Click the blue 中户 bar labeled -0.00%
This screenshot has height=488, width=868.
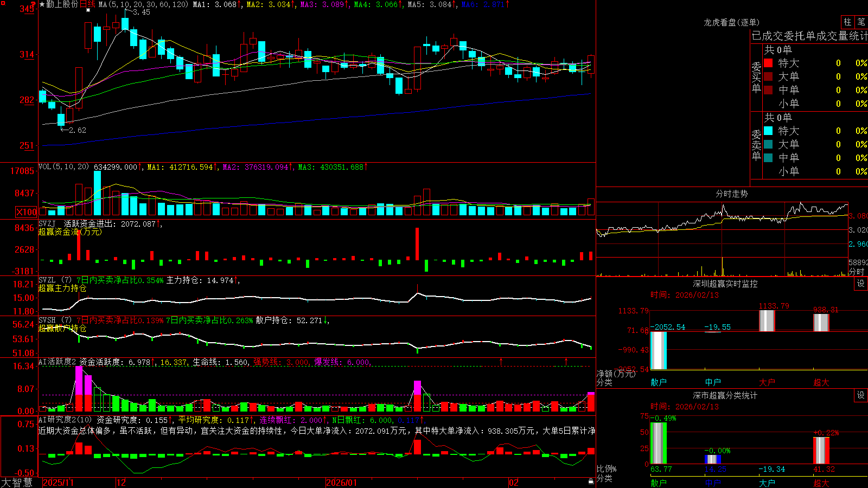713,459
